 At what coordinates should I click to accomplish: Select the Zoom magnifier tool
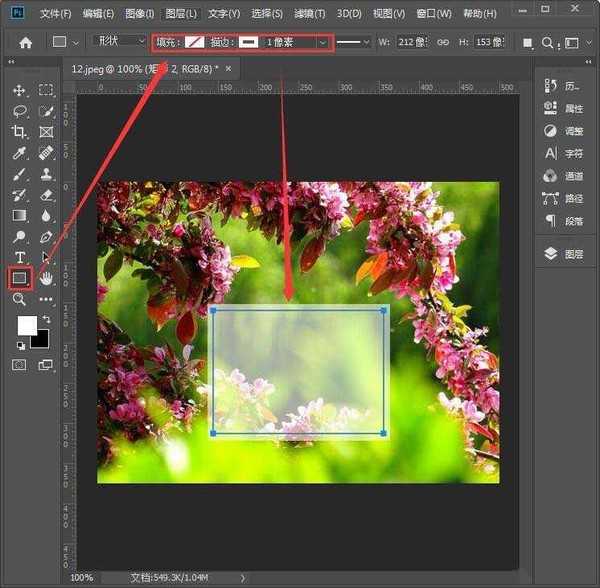19,299
